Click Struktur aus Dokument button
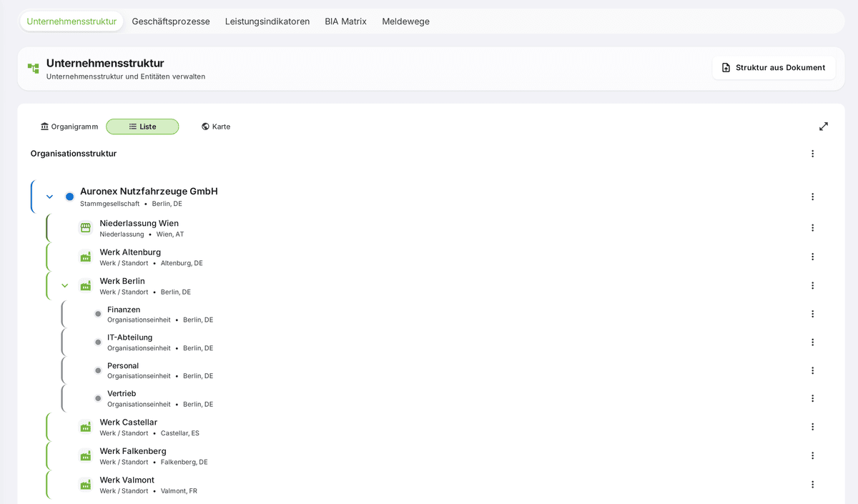 tap(774, 68)
